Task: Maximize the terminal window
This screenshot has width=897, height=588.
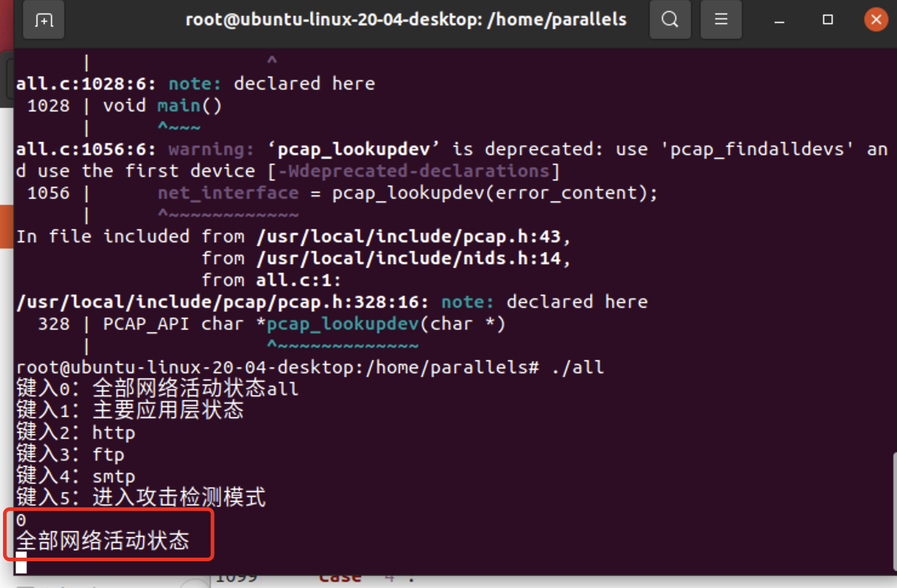Action: [x=827, y=20]
